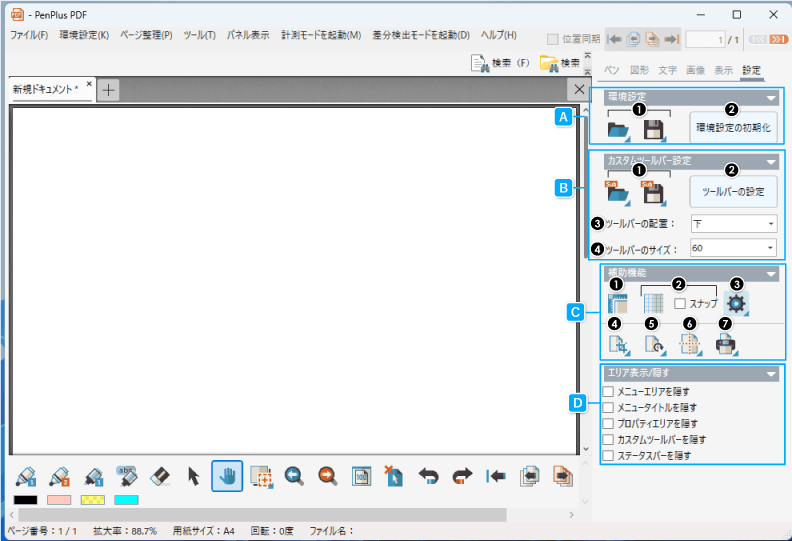Switch to the 文字 tab

click(667, 70)
